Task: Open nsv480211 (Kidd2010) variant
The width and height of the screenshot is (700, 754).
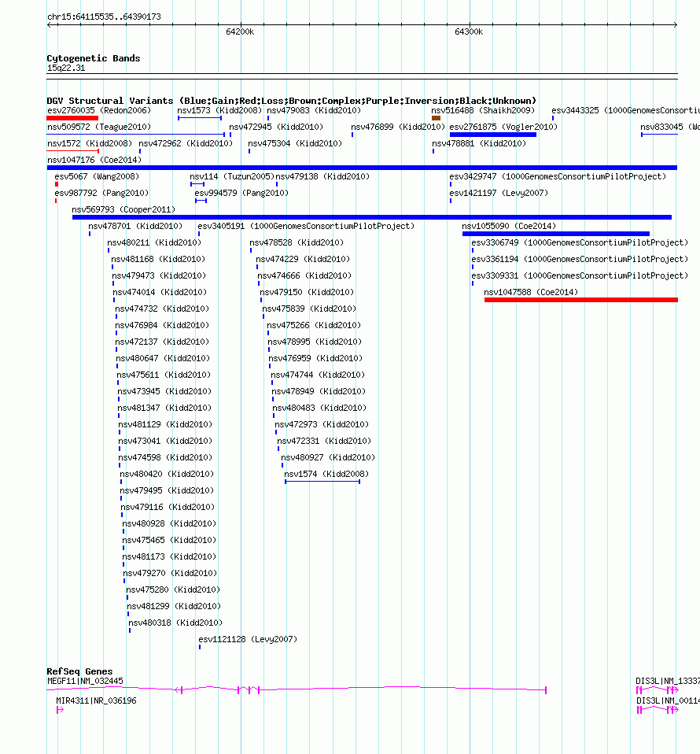Action: pyautogui.click(x=153, y=242)
